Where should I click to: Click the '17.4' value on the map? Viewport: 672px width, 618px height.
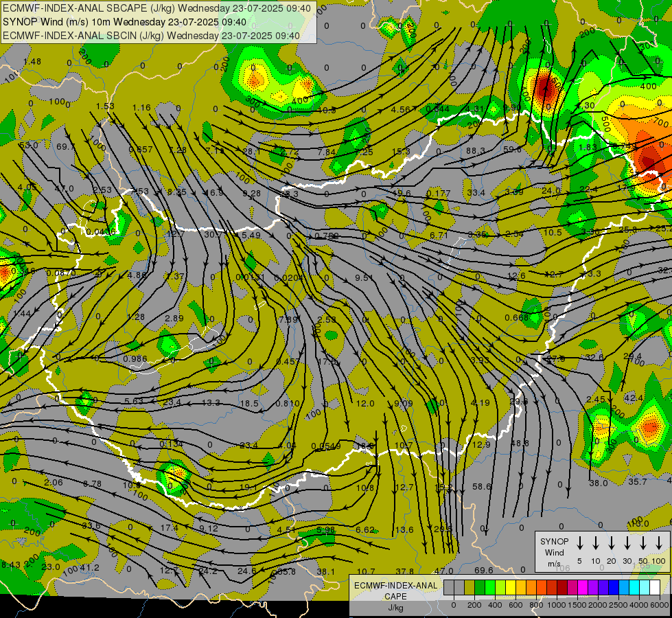170,527
